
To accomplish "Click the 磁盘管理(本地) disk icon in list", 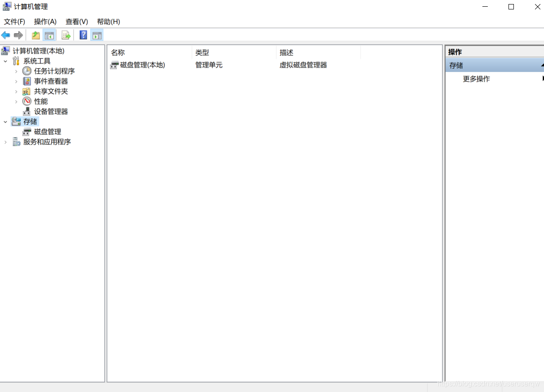I will point(115,65).
